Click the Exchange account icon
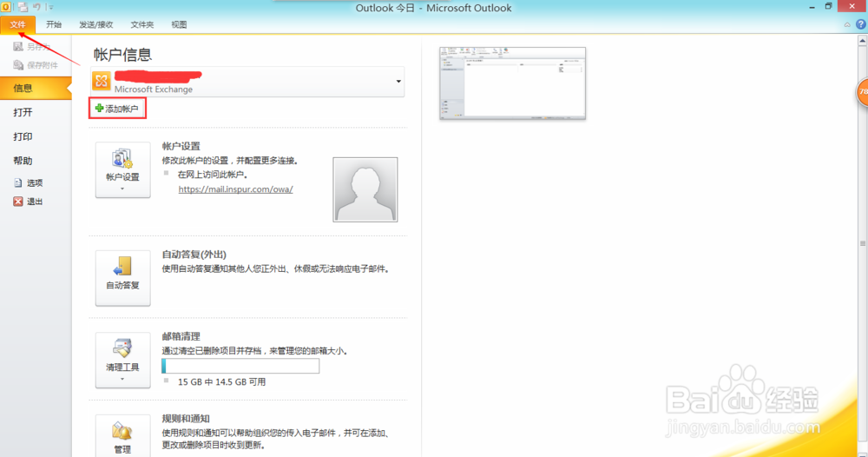Screen dimensions: 868x457 [102, 81]
